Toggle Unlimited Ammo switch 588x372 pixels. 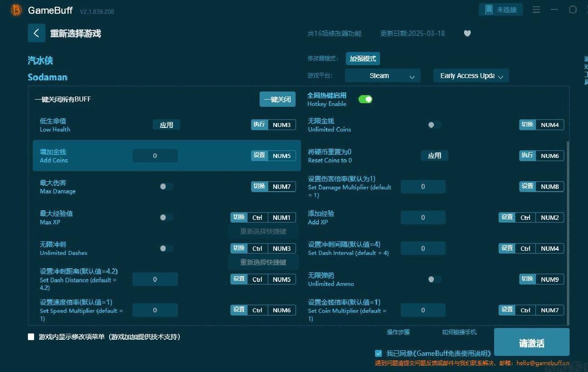click(x=434, y=280)
